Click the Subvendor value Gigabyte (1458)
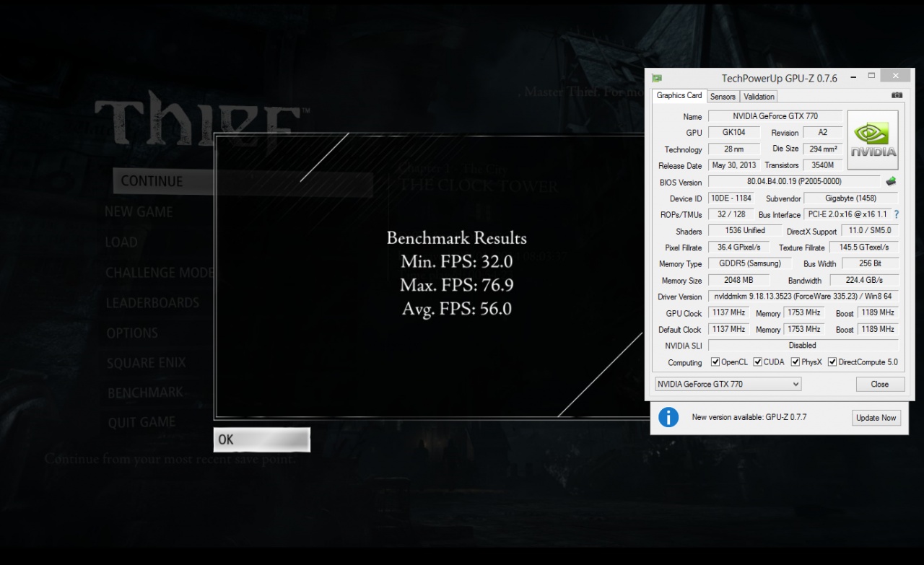This screenshot has height=565, width=924. pos(851,198)
